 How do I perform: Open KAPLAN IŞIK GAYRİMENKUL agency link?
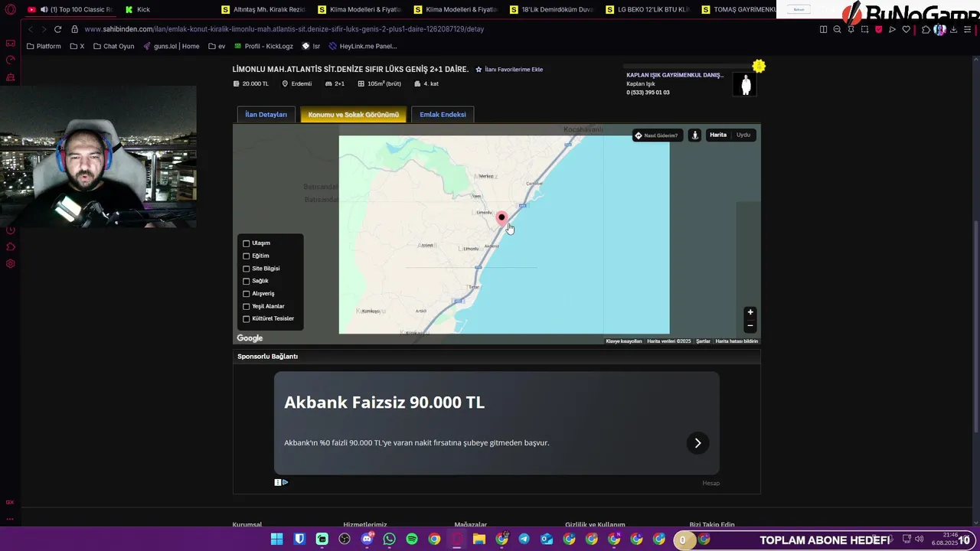(675, 75)
